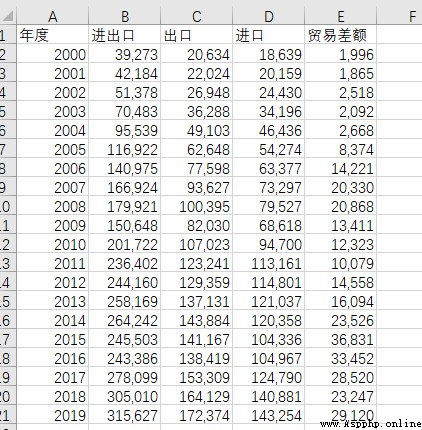The width and height of the screenshot is (422, 430).
Task: Click the 贸易差额 header cell
Action: coord(341,35)
